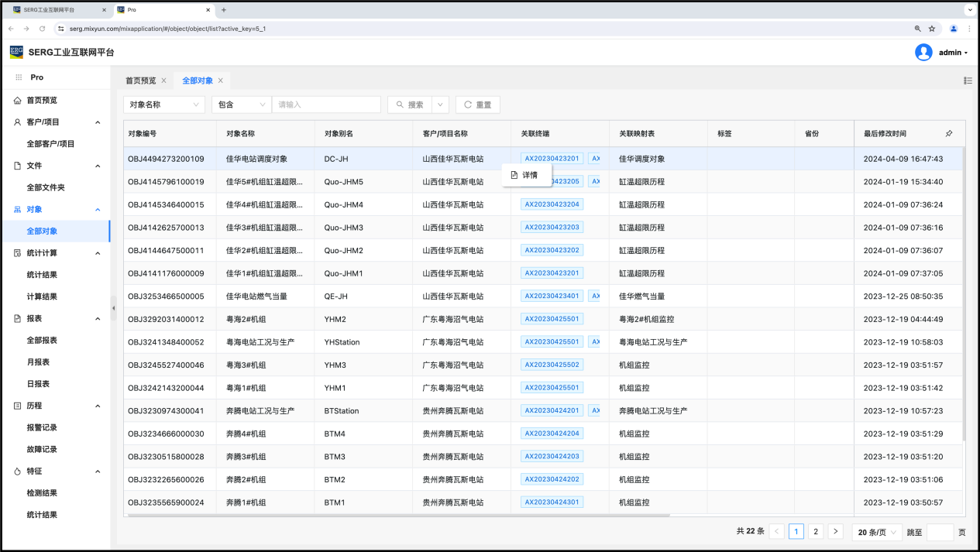Click the pin icon in 最后修改时间 column header
The height and width of the screenshot is (552, 980).
[x=949, y=134]
